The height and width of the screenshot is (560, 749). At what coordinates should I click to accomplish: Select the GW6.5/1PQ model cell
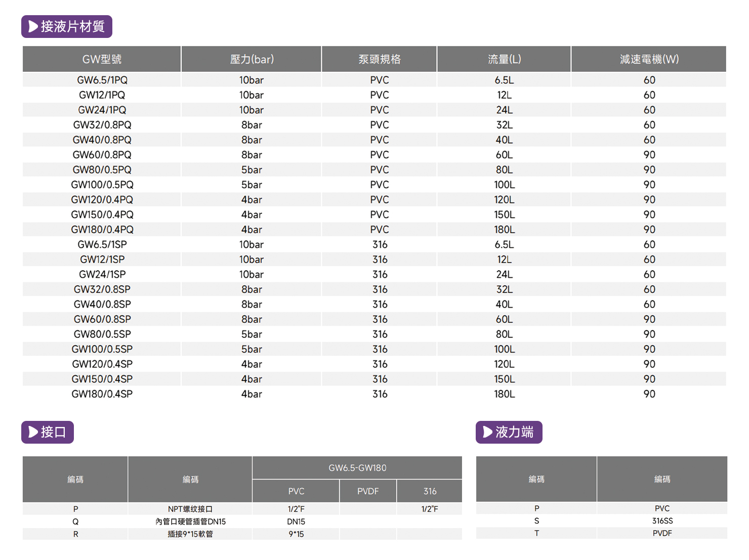pos(102,80)
